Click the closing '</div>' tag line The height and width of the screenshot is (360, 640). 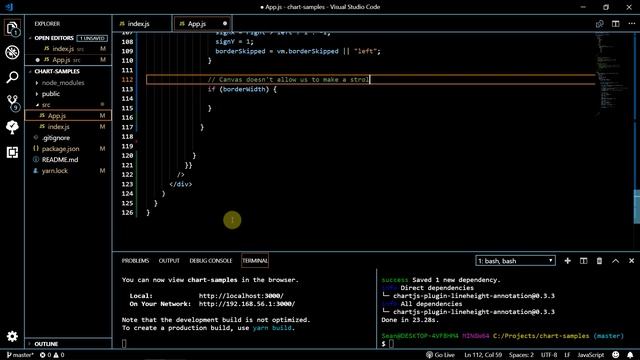180,184
